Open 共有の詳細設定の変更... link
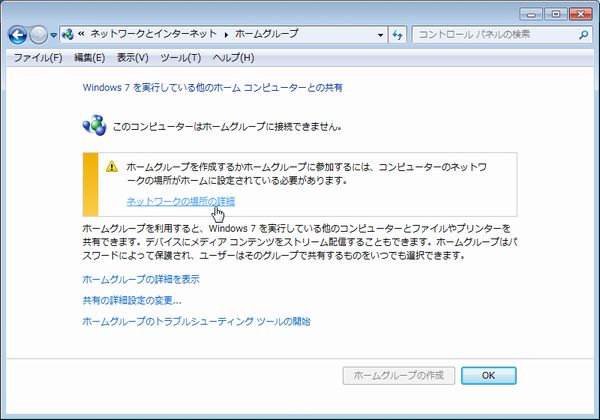The image size is (600, 420). [132, 300]
